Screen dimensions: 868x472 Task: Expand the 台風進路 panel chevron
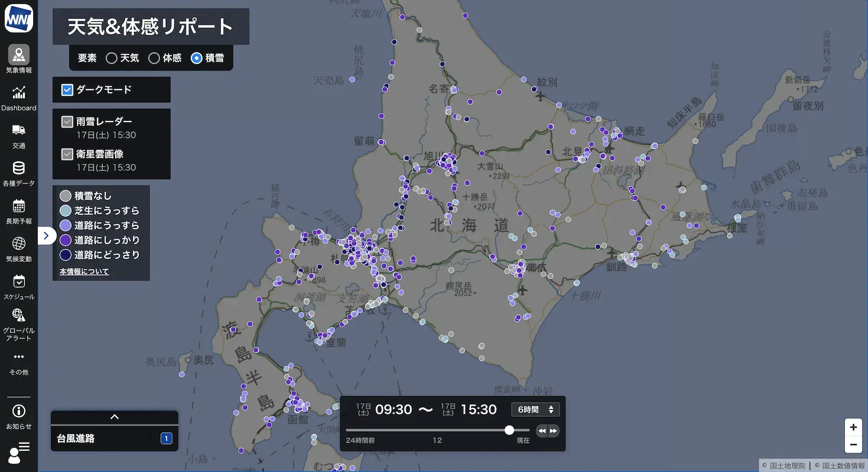pos(115,417)
